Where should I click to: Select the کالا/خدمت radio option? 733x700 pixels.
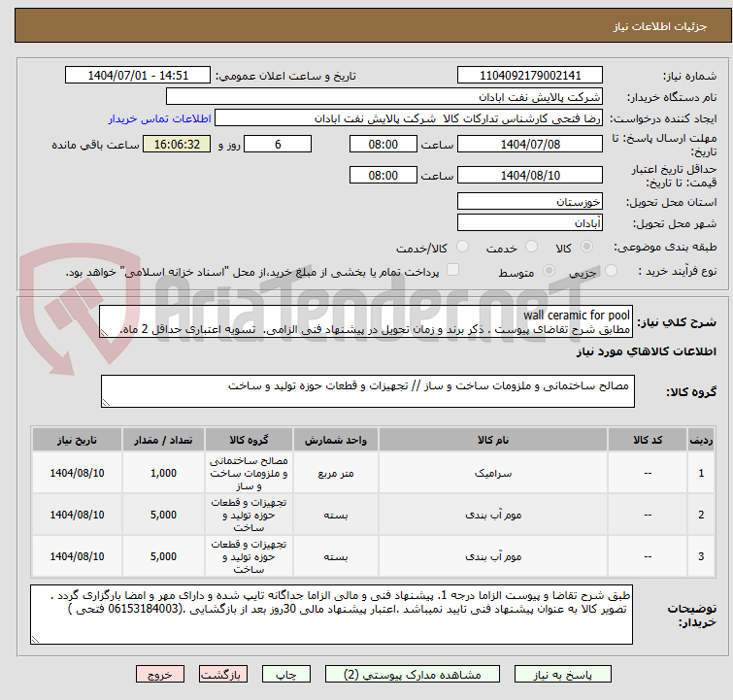(463, 248)
